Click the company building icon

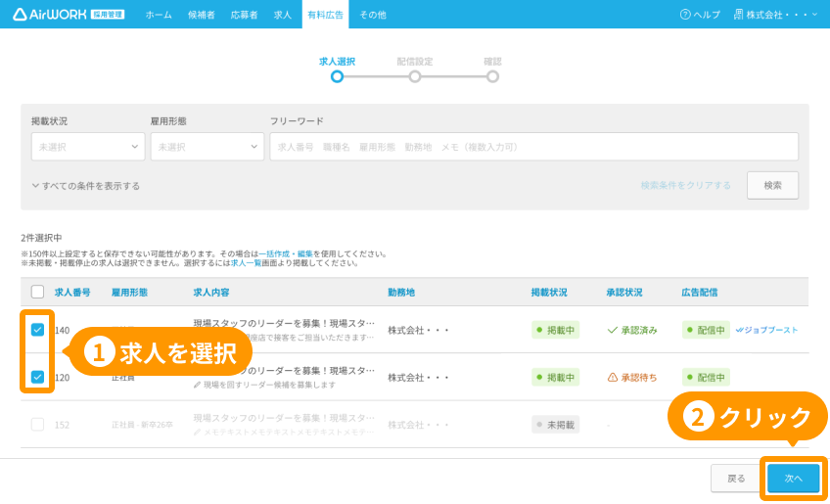(x=739, y=15)
